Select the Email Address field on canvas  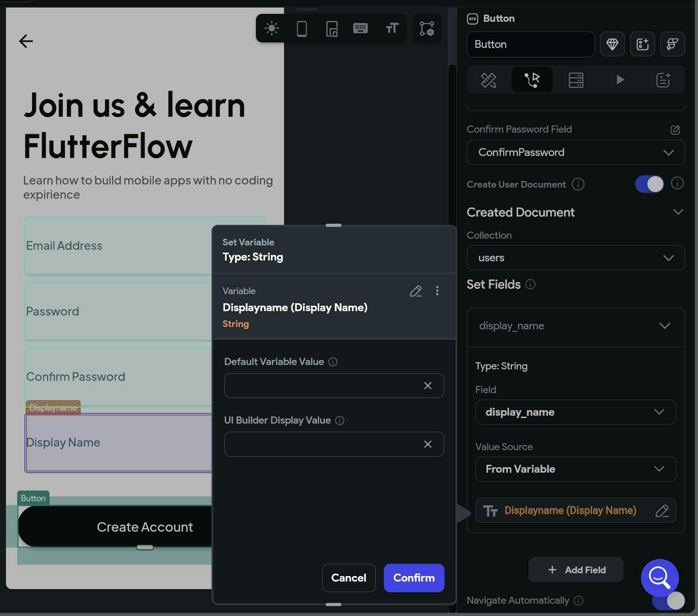[x=118, y=246]
